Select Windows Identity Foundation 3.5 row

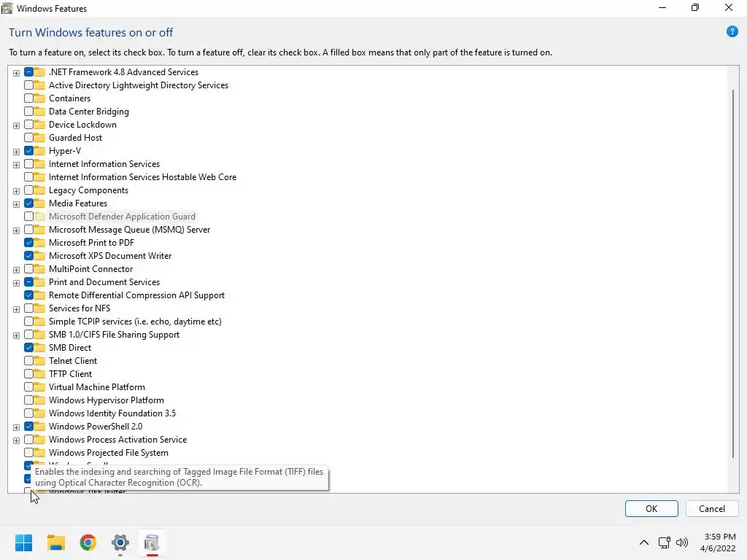click(x=112, y=413)
